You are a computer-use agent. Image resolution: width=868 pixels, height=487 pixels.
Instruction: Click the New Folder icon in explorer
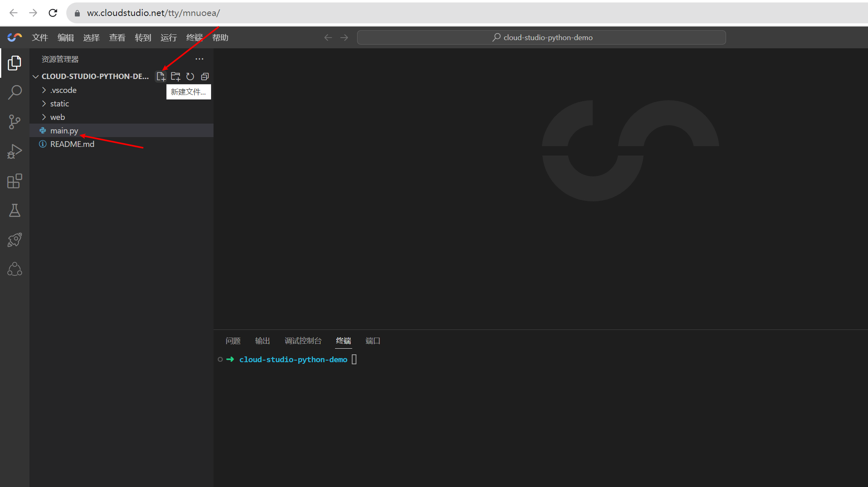175,77
